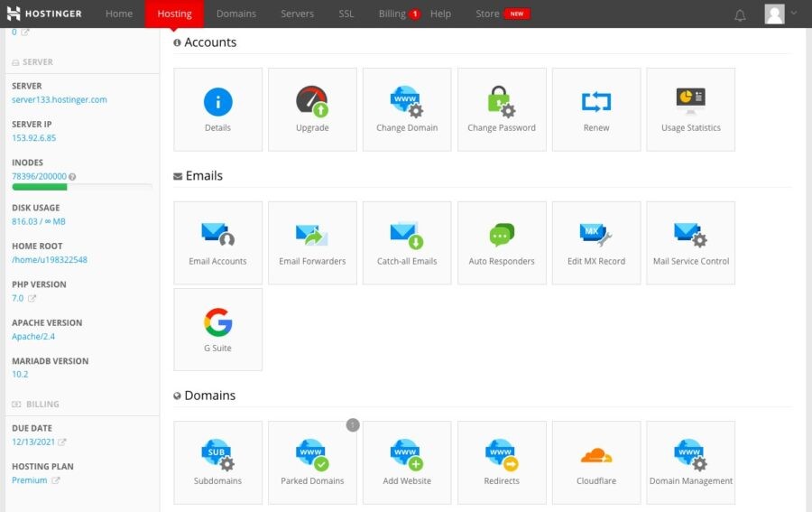Screen dimensions: 812x512
Task: Open the Change Domain tile
Action: point(407,110)
